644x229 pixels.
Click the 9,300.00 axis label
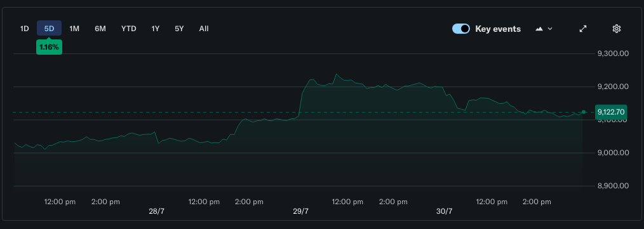point(614,53)
